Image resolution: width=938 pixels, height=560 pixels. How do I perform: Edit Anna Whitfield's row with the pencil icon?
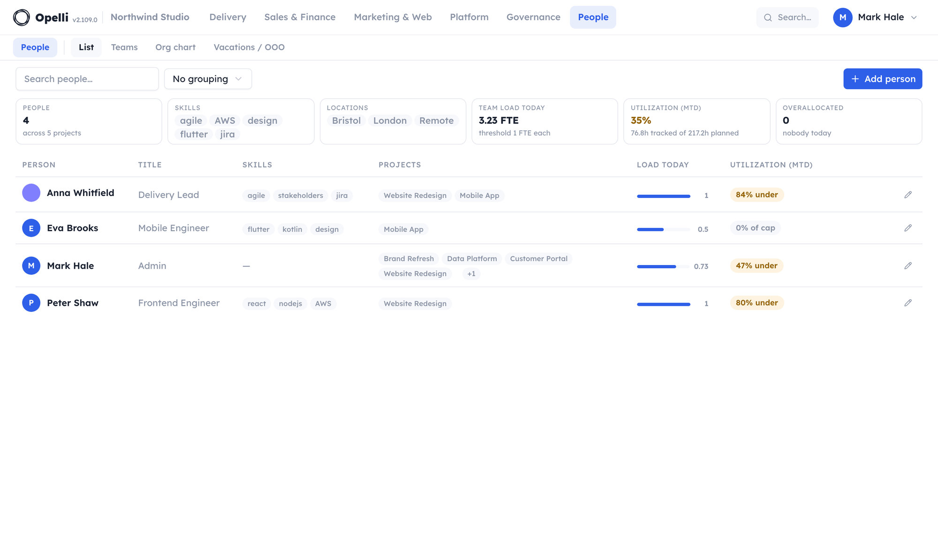point(908,195)
